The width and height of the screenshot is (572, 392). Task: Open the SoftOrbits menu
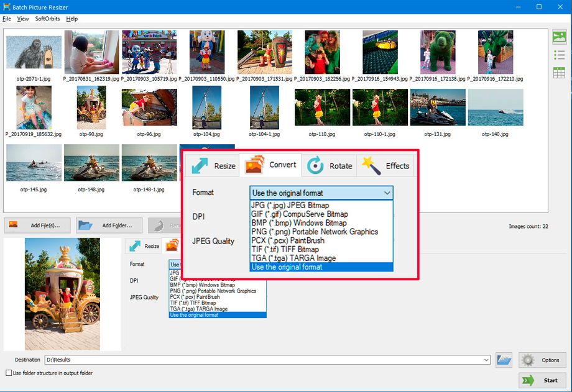click(48, 19)
